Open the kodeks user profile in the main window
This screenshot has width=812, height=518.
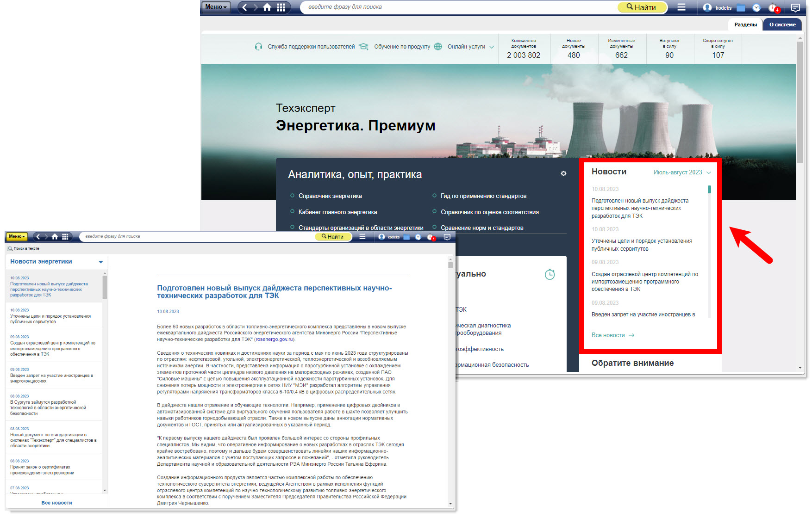(x=717, y=7)
